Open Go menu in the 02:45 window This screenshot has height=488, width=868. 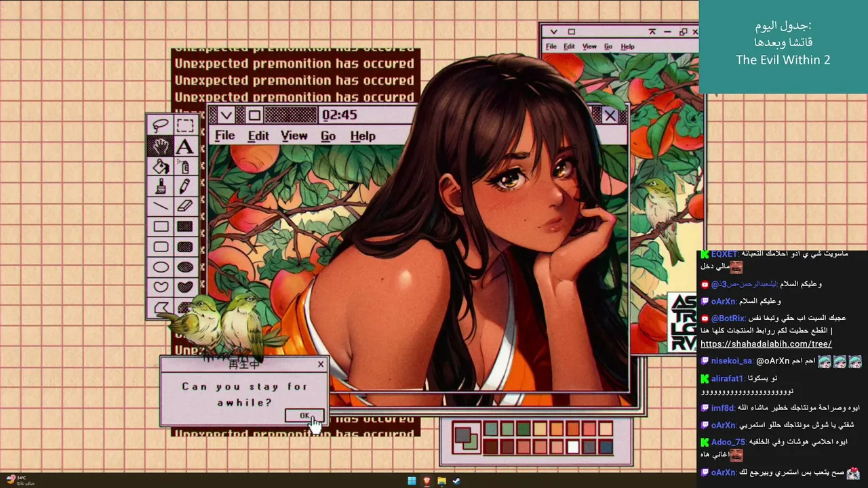point(328,136)
